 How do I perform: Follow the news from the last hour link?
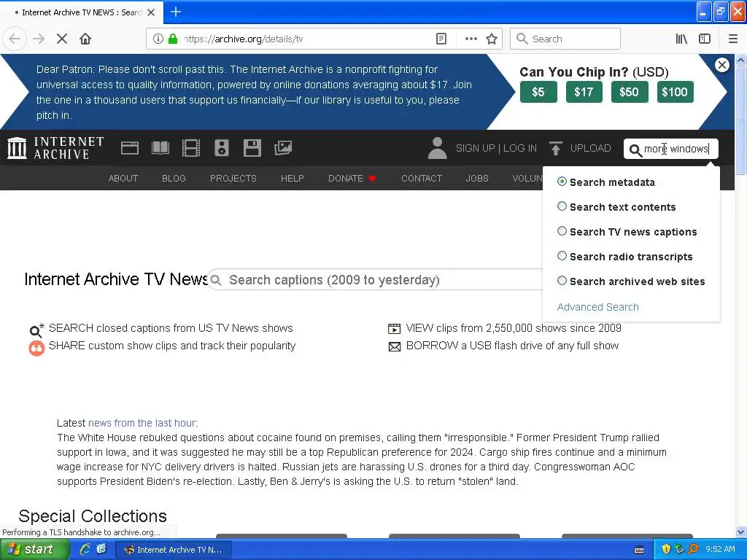[142, 423]
